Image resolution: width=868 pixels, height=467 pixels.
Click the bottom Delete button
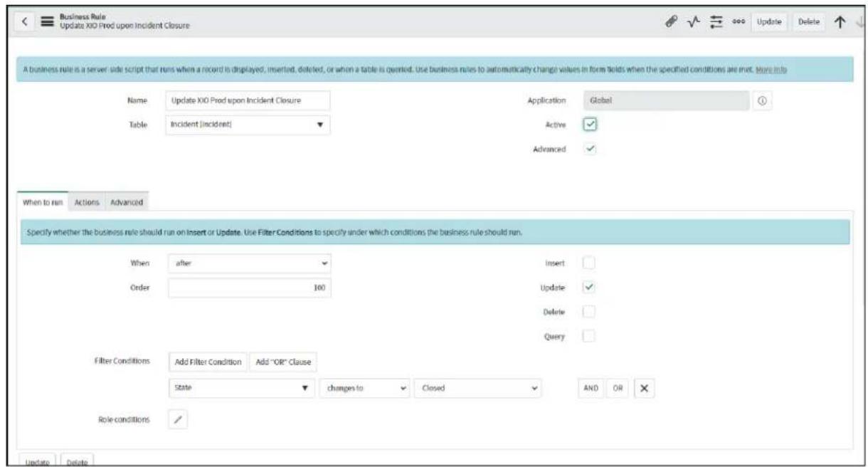tap(77, 461)
